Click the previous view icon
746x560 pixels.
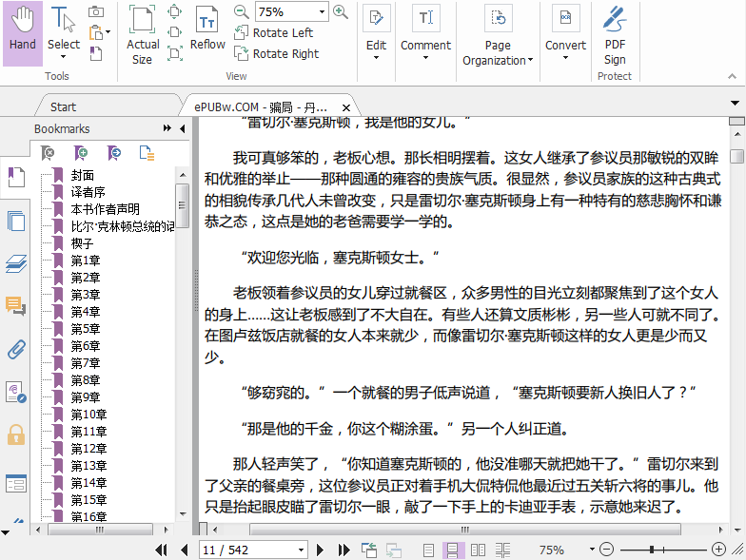tap(369, 550)
